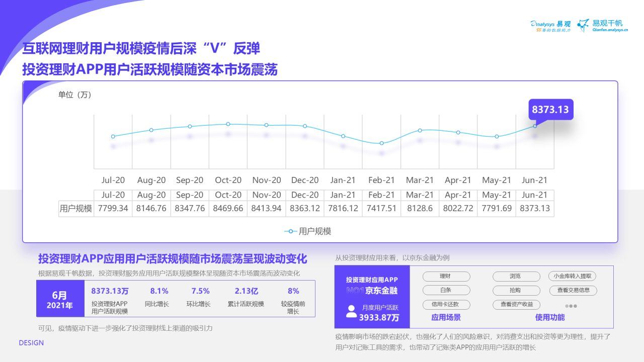Click the subheading 投资理财APP应用用户活跃规模随市场震荡呈现波动变化

[173, 259]
